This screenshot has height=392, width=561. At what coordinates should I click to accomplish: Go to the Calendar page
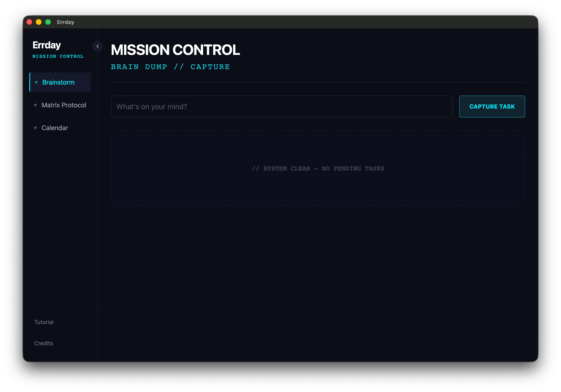[x=55, y=128]
